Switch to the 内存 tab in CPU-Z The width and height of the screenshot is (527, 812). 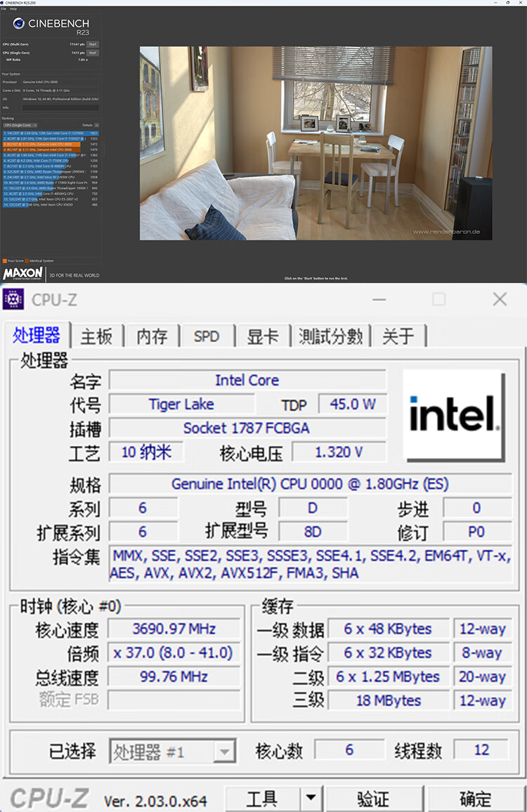pyautogui.click(x=152, y=336)
